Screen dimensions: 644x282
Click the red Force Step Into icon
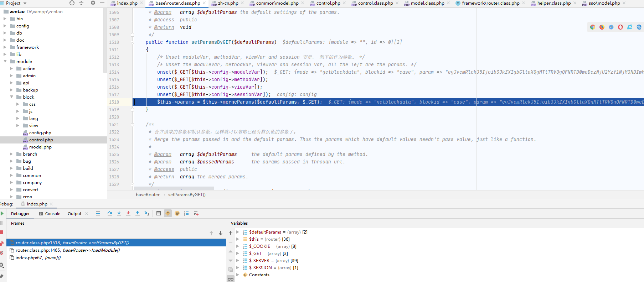[x=128, y=213]
